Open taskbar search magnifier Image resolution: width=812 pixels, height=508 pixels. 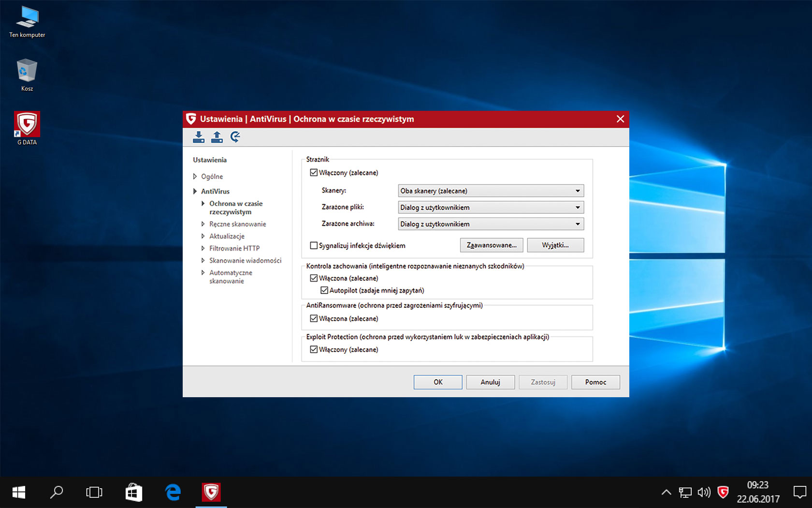(57, 493)
